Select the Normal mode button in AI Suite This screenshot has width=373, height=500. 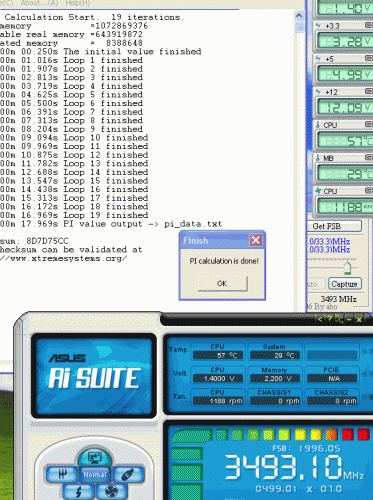(95, 474)
